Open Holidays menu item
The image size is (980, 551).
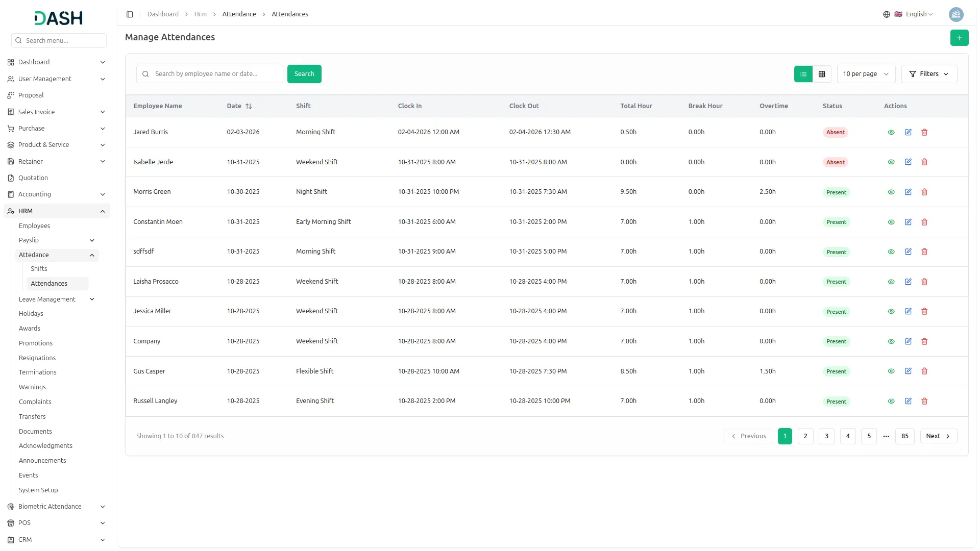[x=31, y=314]
